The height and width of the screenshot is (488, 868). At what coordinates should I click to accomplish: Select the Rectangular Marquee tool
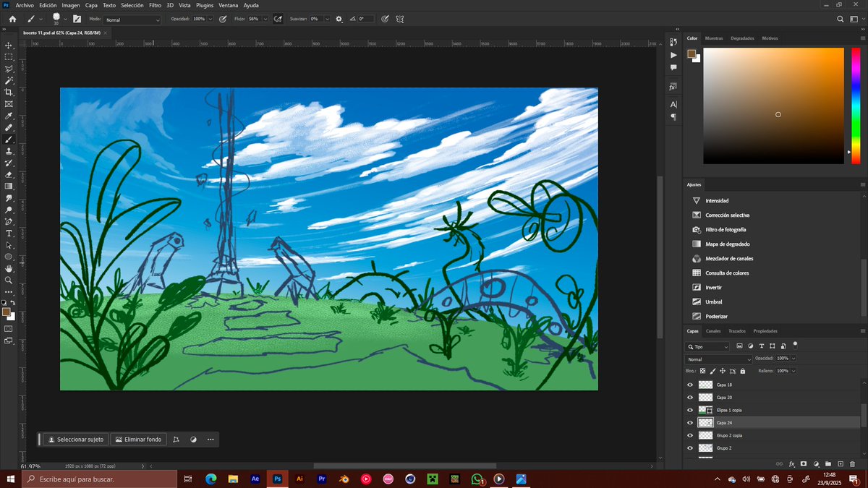point(9,56)
